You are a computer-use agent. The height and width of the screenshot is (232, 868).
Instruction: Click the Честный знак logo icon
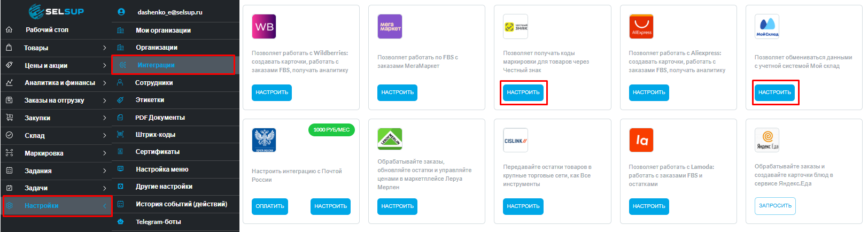click(516, 27)
